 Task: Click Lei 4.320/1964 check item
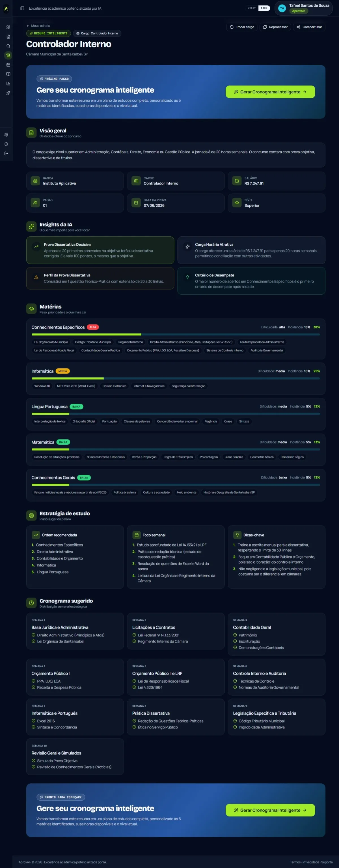(147, 687)
